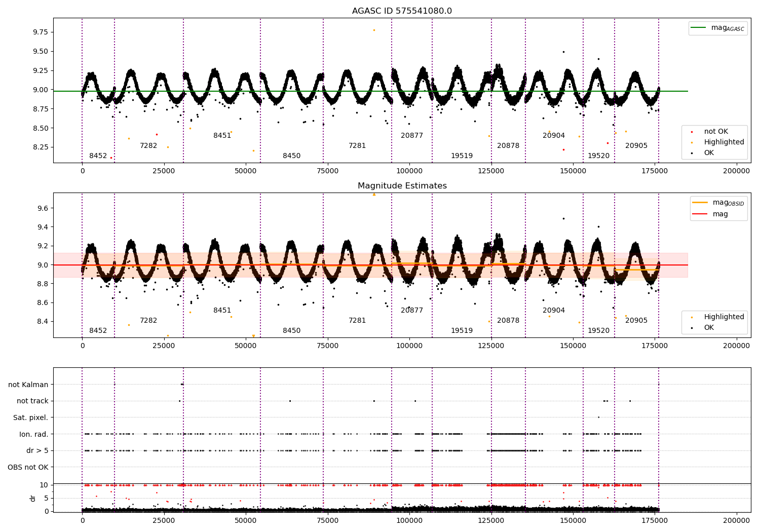Click OBSID label 8452 in Magnitude Estimates plot
Image resolution: width=760 pixels, height=532 pixels.
click(98, 331)
